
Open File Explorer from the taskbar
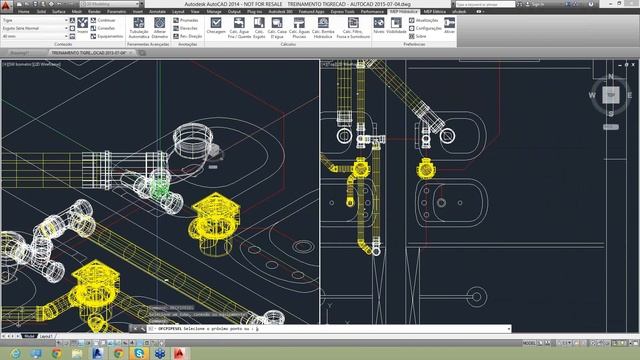[77, 353]
